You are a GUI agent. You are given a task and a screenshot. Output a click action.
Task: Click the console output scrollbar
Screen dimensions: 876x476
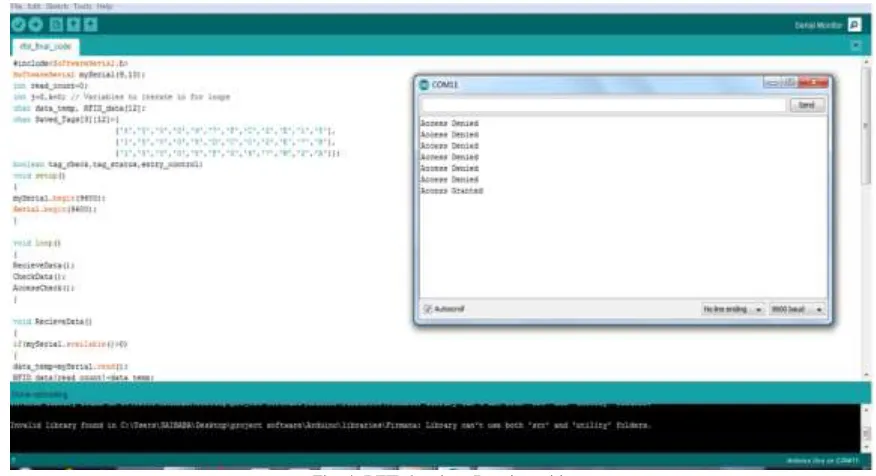pyautogui.click(x=867, y=429)
